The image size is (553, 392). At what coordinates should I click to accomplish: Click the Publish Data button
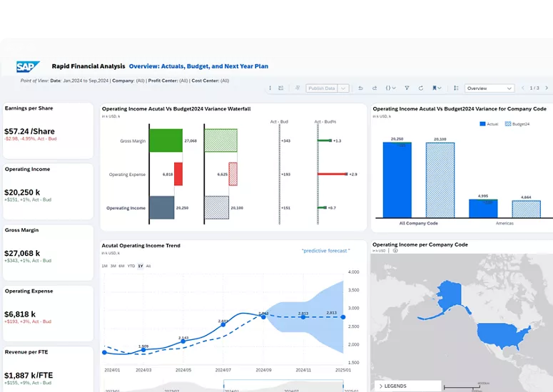coord(321,88)
